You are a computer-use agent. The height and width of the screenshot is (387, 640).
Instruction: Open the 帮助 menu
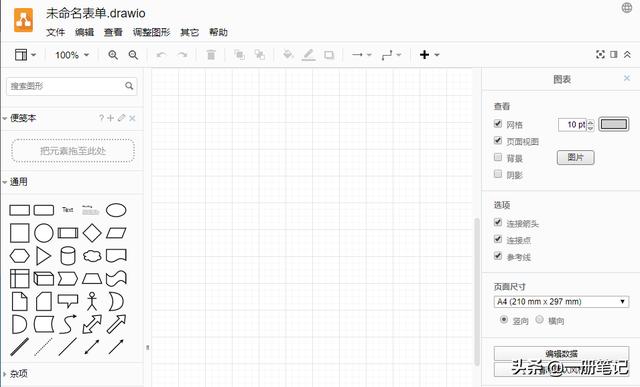218,32
